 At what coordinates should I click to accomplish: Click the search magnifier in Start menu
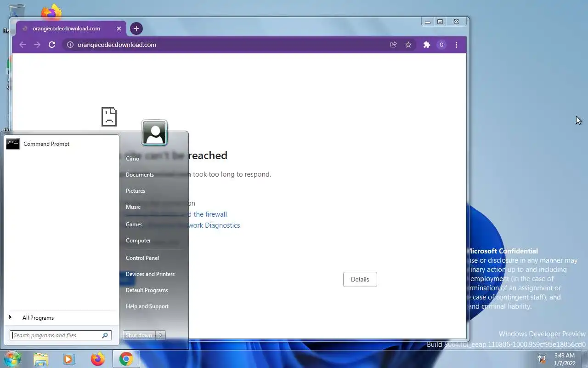tap(105, 335)
